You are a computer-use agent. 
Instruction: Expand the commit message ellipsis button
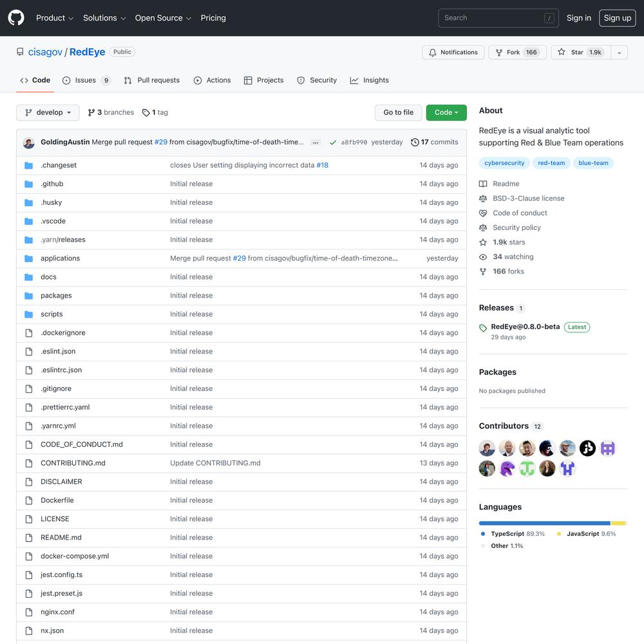[x=316, y=142]
